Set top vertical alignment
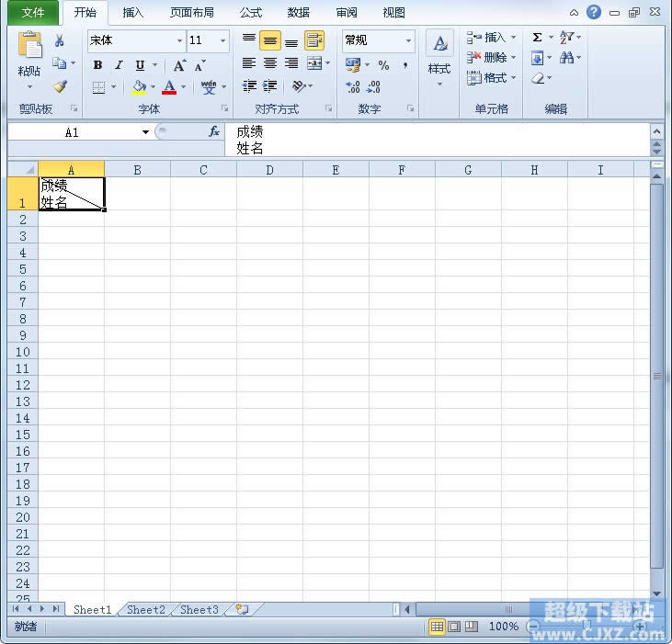The image size is (672, 644). click(249, 40)
